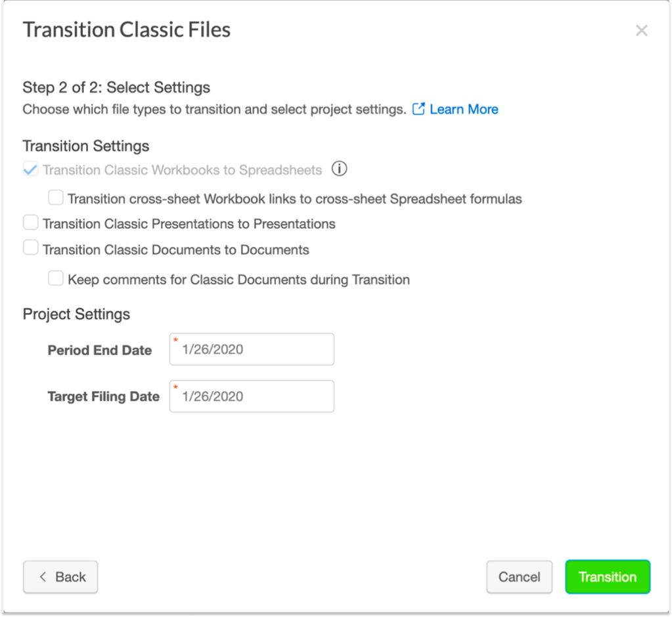
Task: Enable the Keep comments for Classic Documents checkbox
Action: [x=56, y=279]
